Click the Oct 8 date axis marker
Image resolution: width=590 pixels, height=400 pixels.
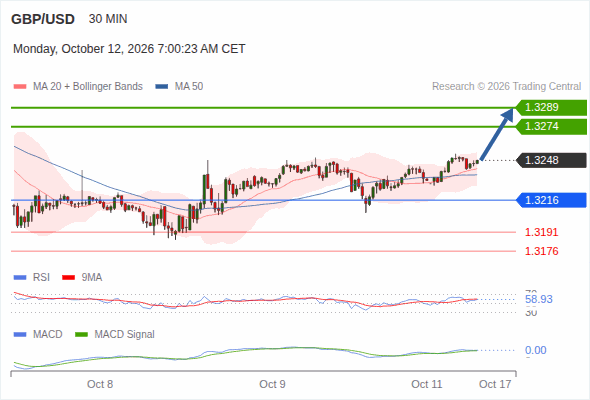[x=100, y=384]
